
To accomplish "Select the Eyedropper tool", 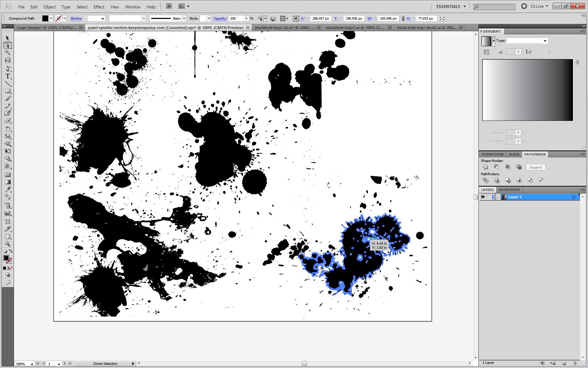I will pos(8,189).
